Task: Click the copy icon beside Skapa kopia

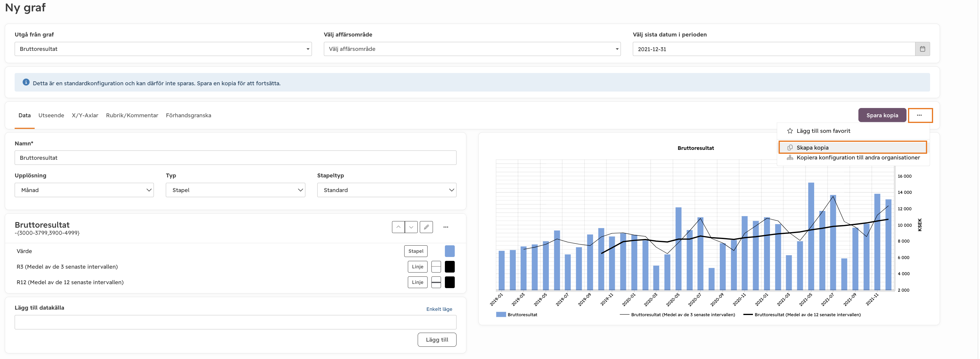Action: click(790, 147)
